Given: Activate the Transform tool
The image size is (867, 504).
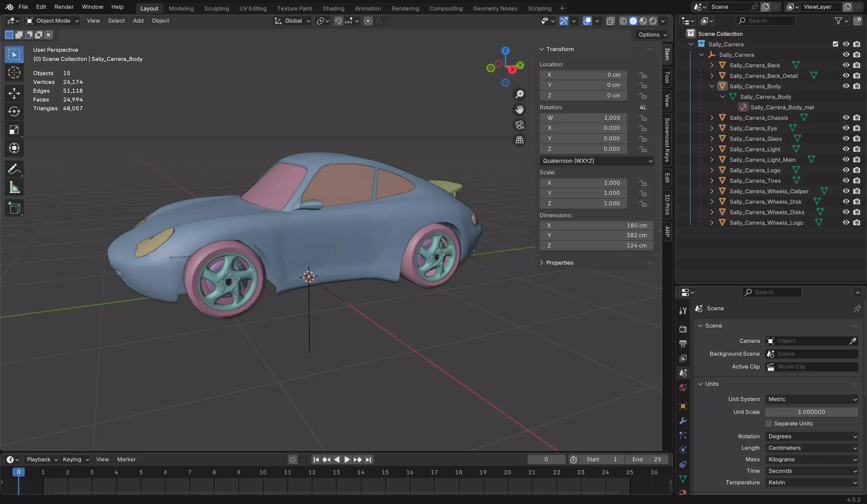Looking at the screenshot, I should tap(14, 148).
